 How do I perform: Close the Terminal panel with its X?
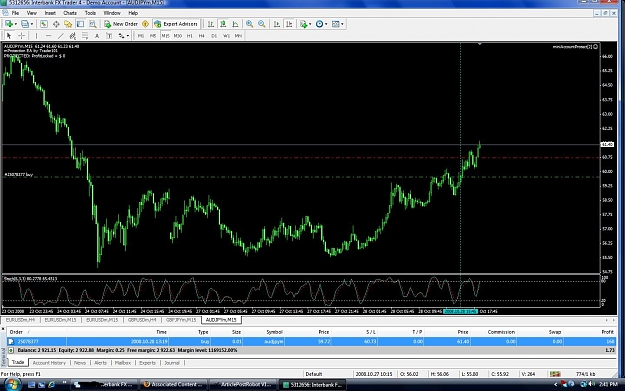(x=3, y=330)
